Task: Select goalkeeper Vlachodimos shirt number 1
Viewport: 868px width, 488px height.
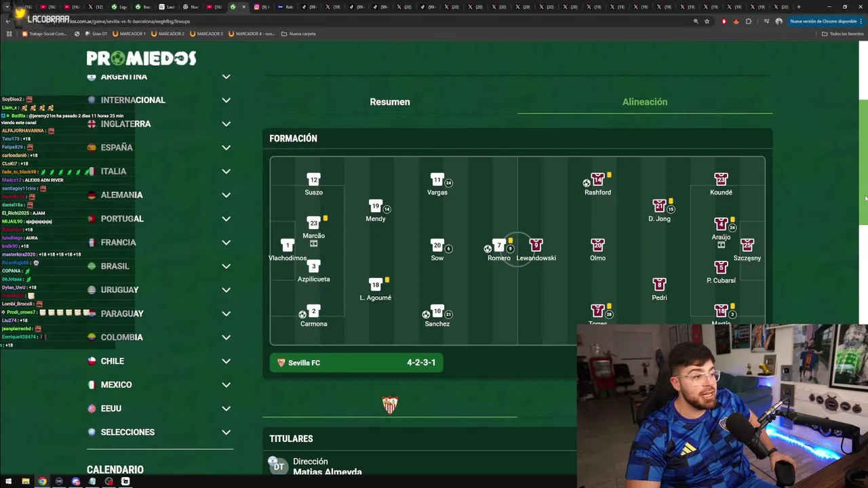Action: pyautogui.click(x=288, y=245)
